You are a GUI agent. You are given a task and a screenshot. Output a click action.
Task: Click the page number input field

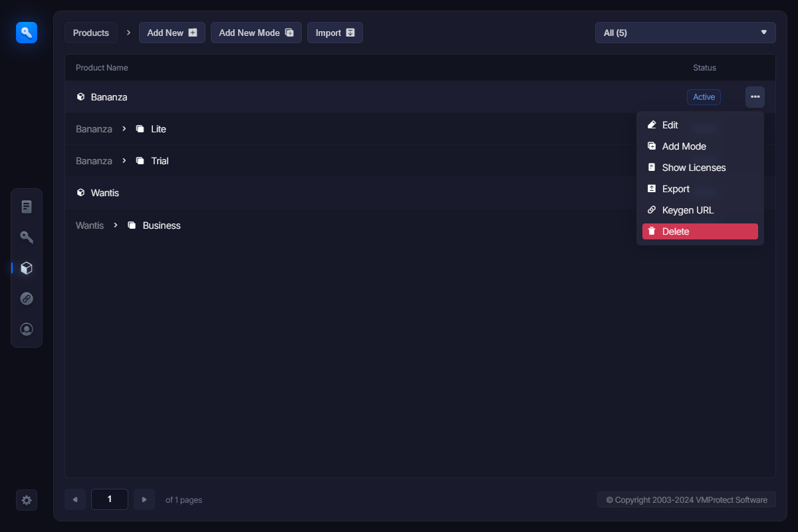click(110, 499)
